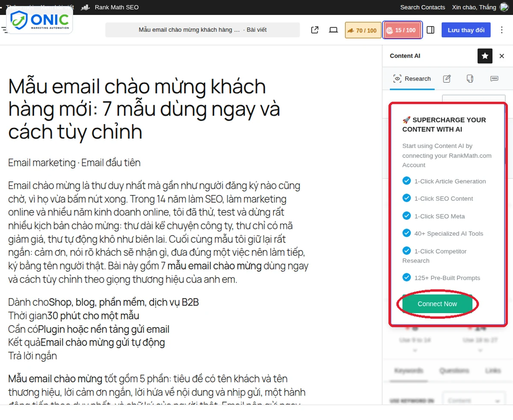Open Rank Math SEO score 70 / 100

[x=363, y=30]
